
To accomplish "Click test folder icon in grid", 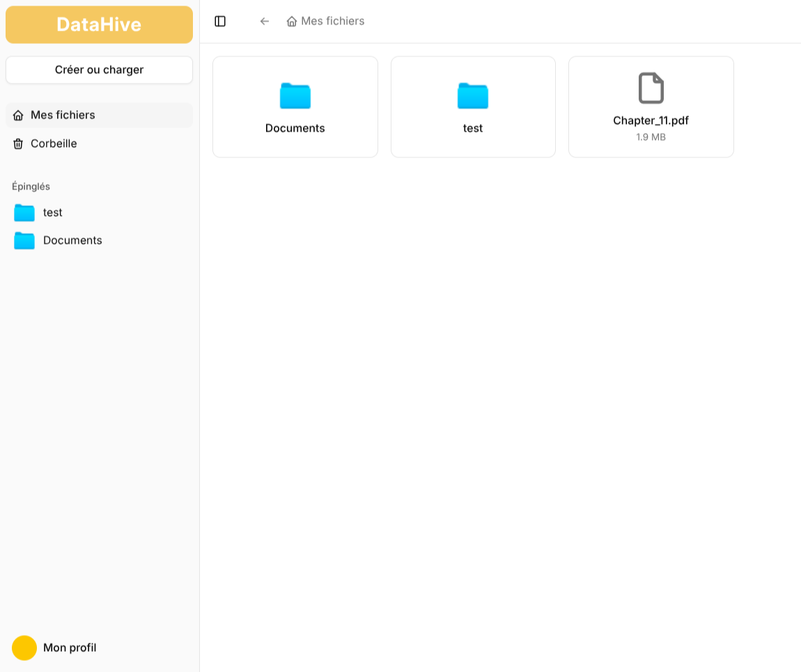I will click(473, 95).
